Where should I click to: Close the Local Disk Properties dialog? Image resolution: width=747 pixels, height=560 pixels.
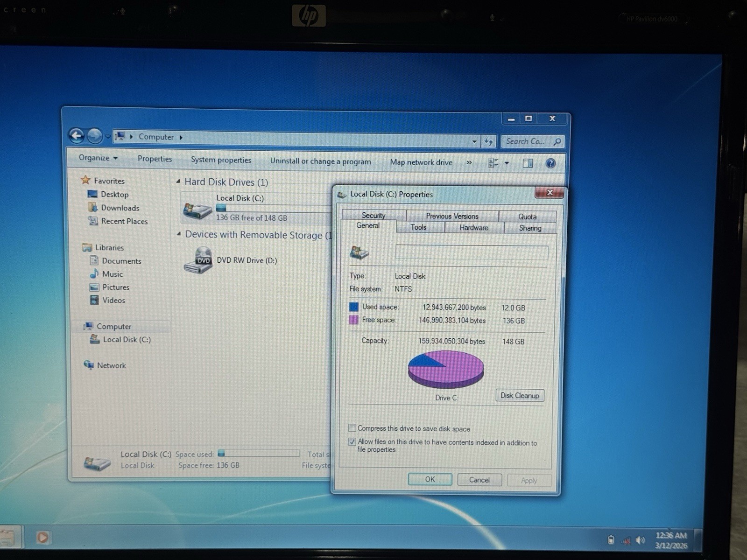(x=550, y=192)
